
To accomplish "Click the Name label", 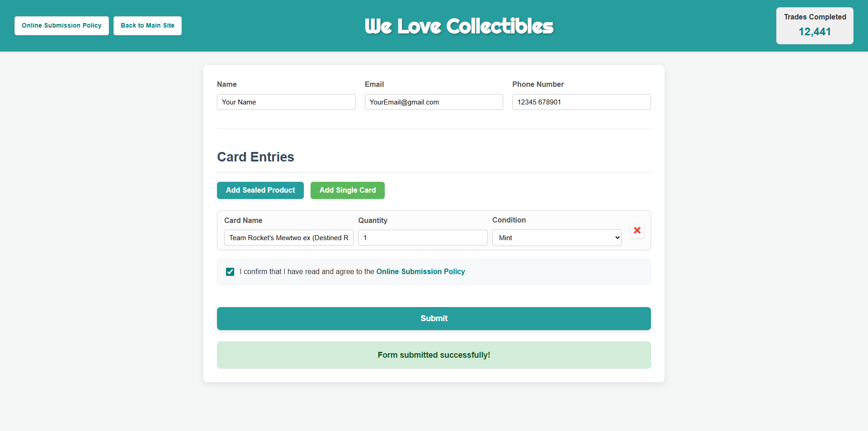I will coord(227,84).
